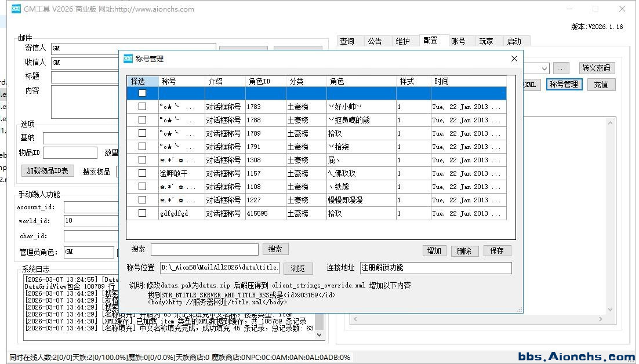This screenshot has height=364, width=639.
Task: Close the 称号管理 dialog
Action: coord(514,59)
